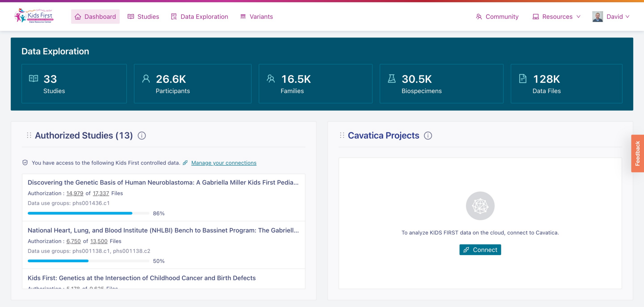
Task: Go to the Dashboard tab
Action: 95,17
